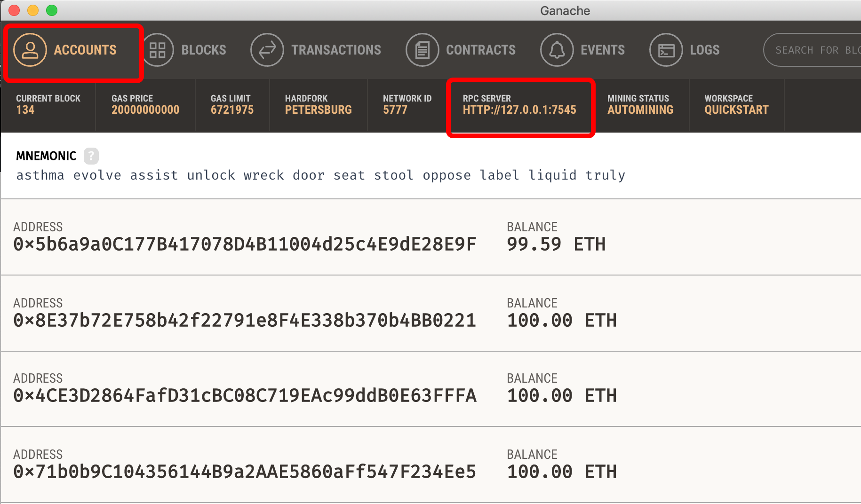Click the GAS PRICE label
The image size is (861, 504).
click(x=132, y=98)
